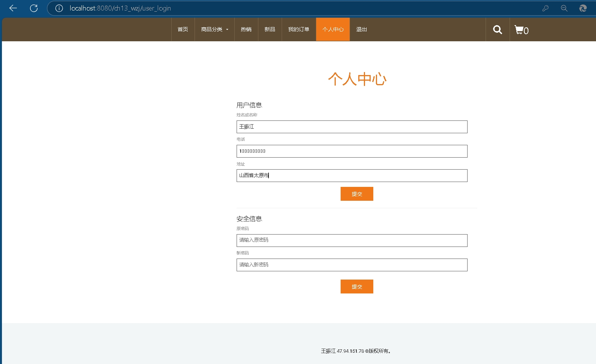Screen dimensions: 596x364
Task: Click the 新密码 input field
Action: pyautogui.click(x=352, y=265)
